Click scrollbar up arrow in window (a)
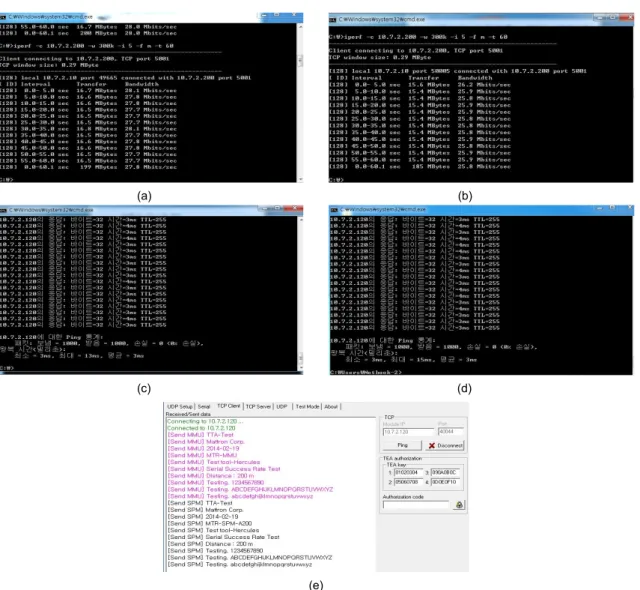 (300, 27)
